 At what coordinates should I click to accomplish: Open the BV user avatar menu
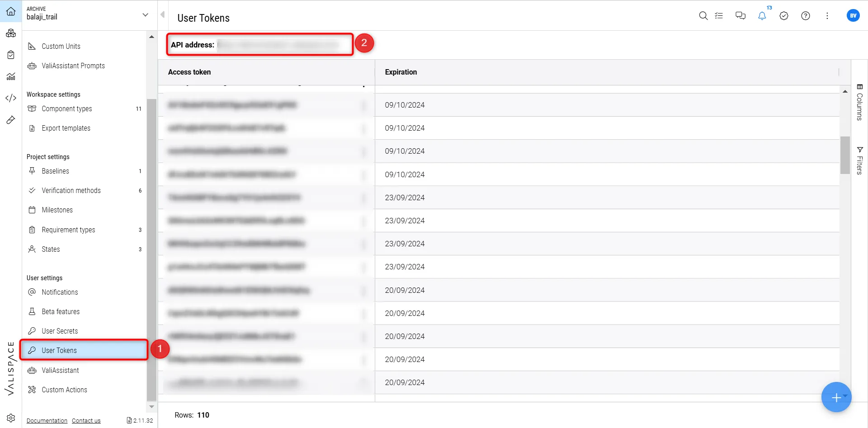point(853,16)
